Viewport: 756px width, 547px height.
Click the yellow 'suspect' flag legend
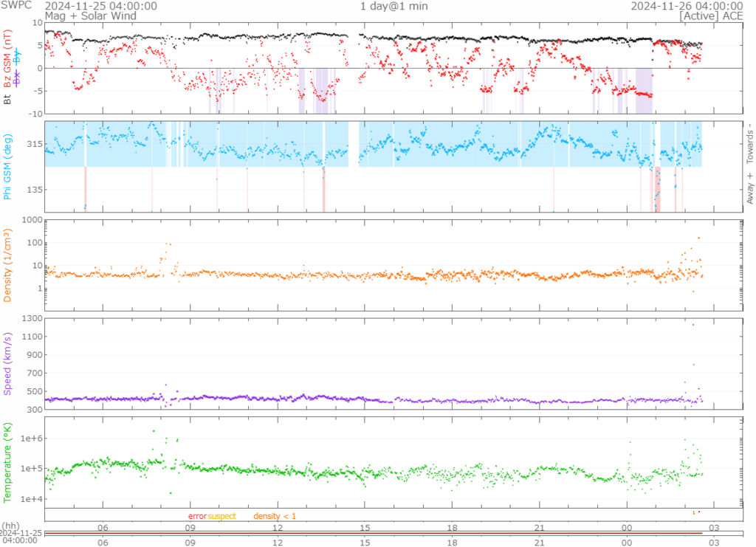[221, 516]
